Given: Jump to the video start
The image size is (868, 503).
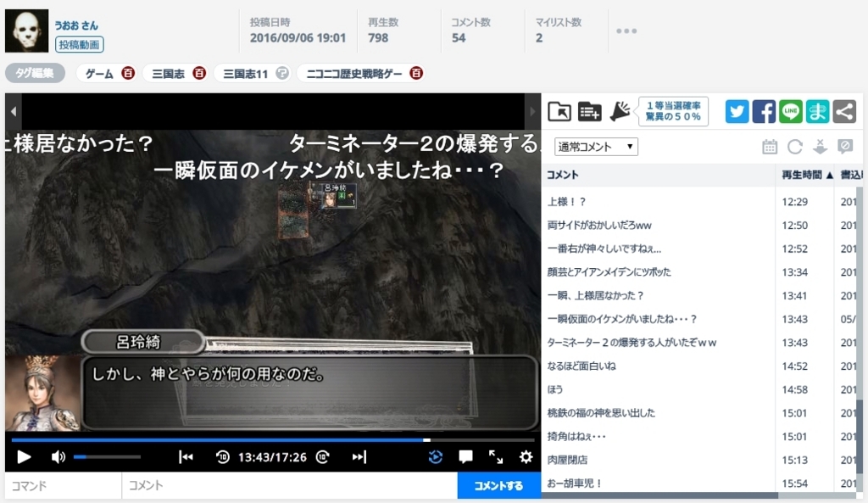Looking at the screenshot, I should [x=186, y=457].
